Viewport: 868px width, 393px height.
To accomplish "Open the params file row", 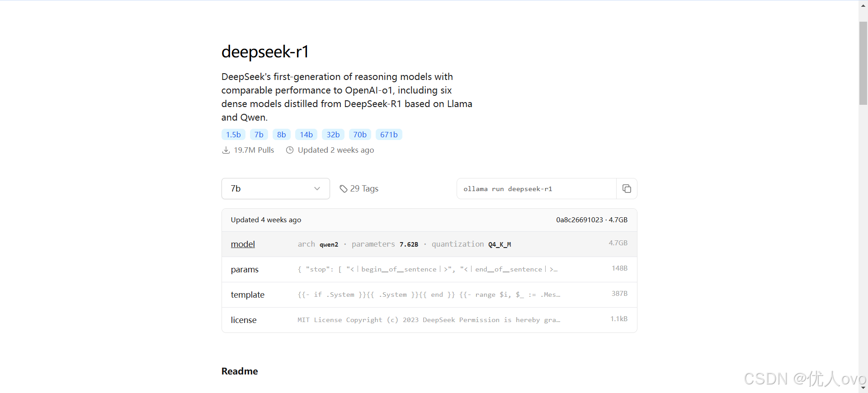I will [x=429, y=270].
